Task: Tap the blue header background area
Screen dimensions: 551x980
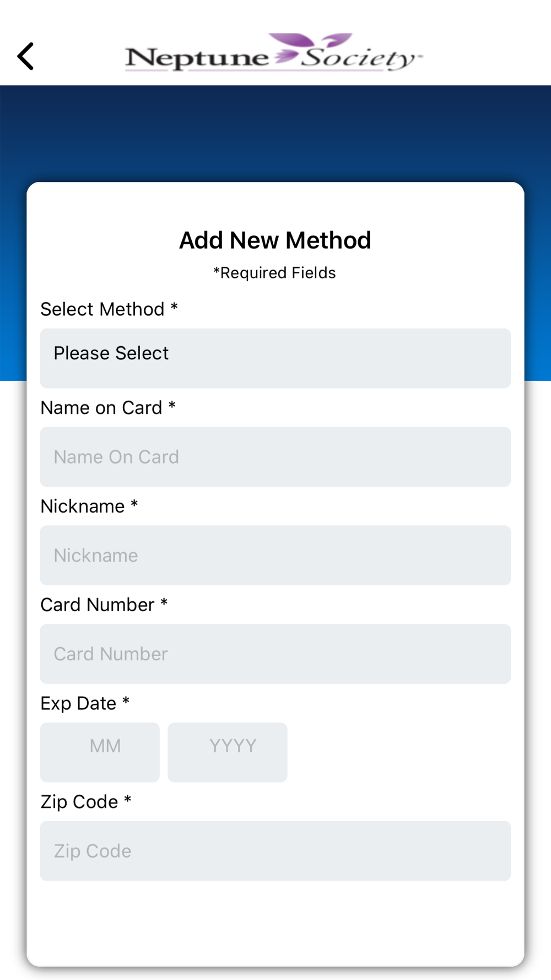Action: [275, 132]
